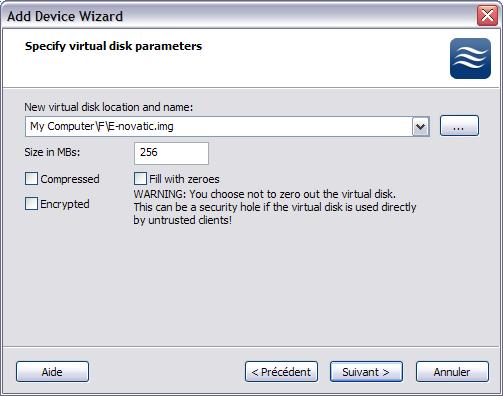Click the Fill with zeroes label text
503x396 pixels.
[184, 179]
